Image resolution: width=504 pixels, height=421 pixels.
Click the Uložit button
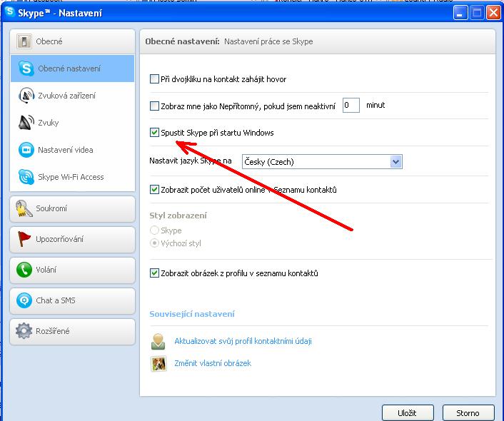408,412
